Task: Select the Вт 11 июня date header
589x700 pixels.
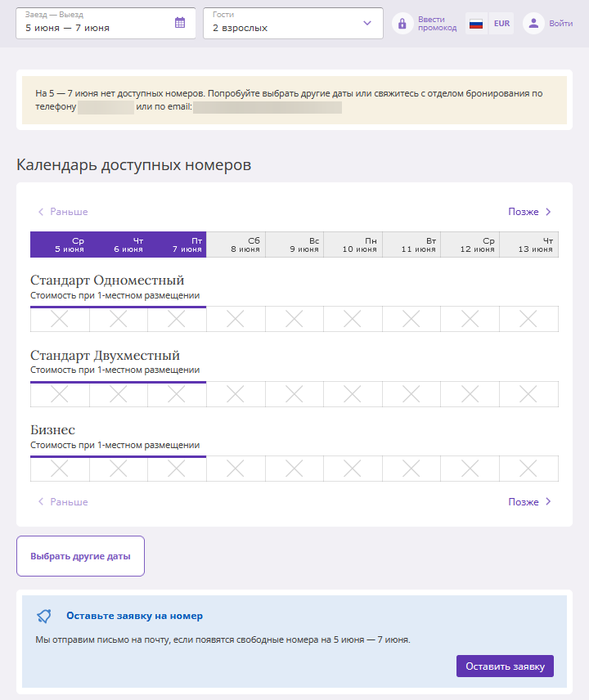Action: (411, 245)
